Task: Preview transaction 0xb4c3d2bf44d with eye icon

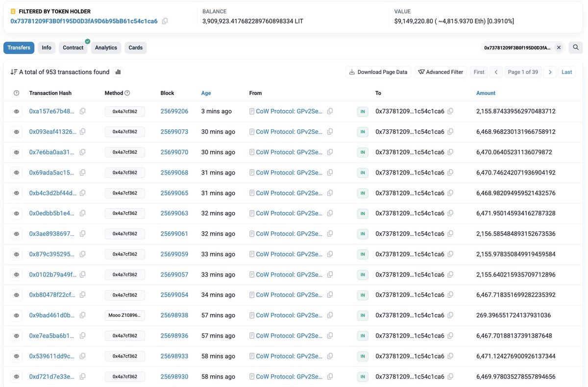Action: [16, 193]
